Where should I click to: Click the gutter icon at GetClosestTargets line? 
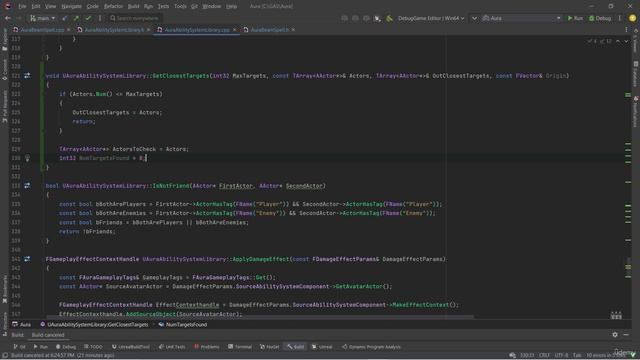(x=27, y=76)
